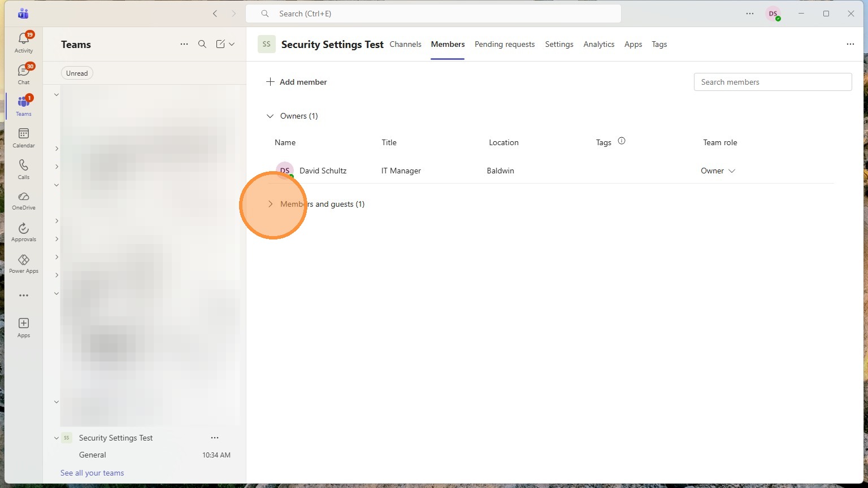
Task: Select the Members tab
Action: coord(448,44)
